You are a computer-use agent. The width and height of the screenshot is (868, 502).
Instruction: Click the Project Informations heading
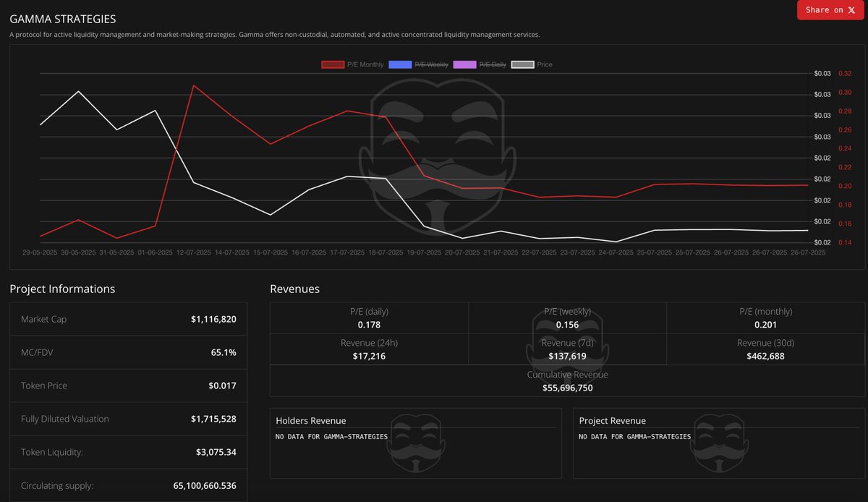(x=62, y=289)
